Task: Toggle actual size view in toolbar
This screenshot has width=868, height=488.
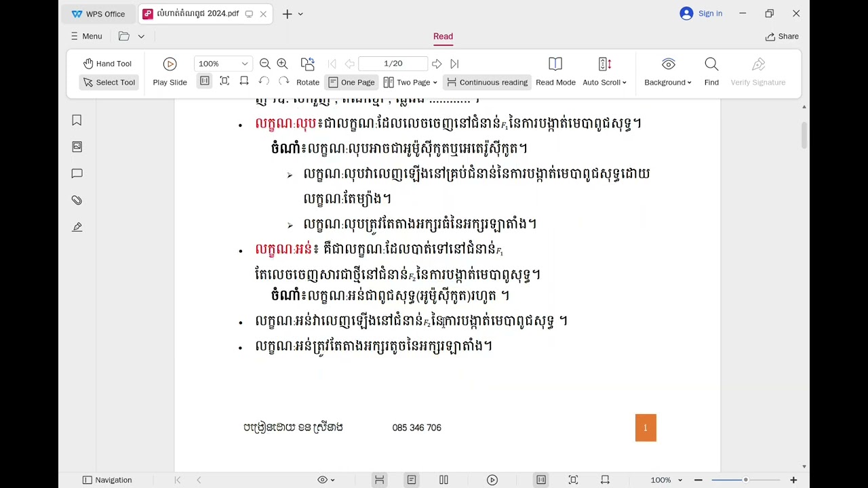Action: point(204,81)
